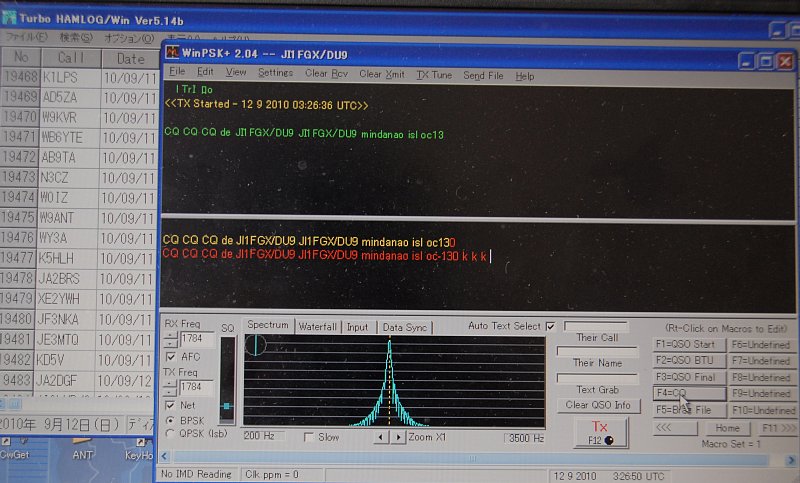800x483 pixels.
Task: Click the WinPSK+ title bar icon
Action: pyautogui.click(x=172, y=52)
